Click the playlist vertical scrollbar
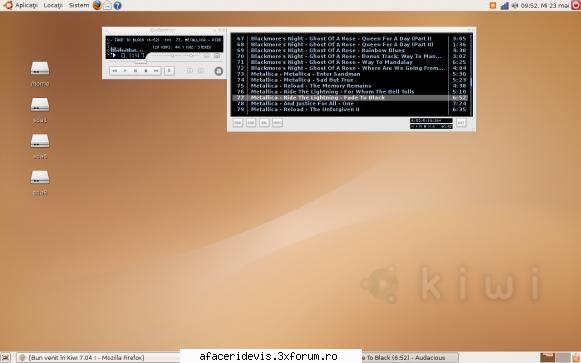Viewport: 581px width, 363px height. 471,74
